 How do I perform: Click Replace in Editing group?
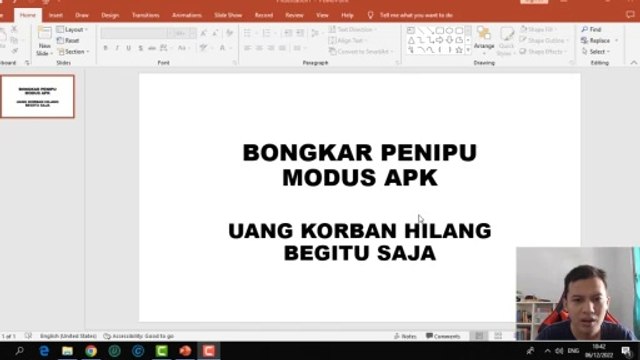pos(599,40)
